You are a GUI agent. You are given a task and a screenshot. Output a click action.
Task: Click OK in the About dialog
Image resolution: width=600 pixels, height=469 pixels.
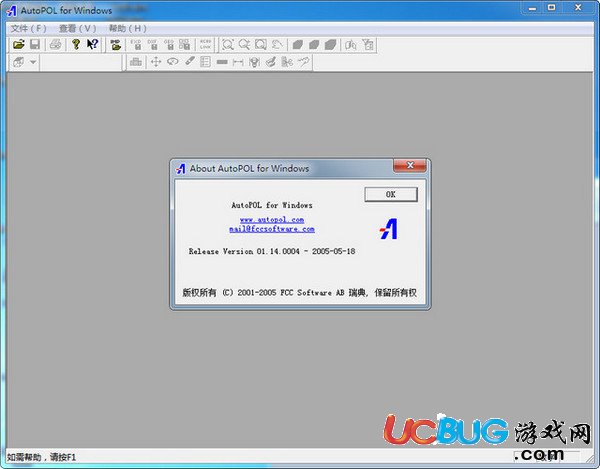coord(391,194)
